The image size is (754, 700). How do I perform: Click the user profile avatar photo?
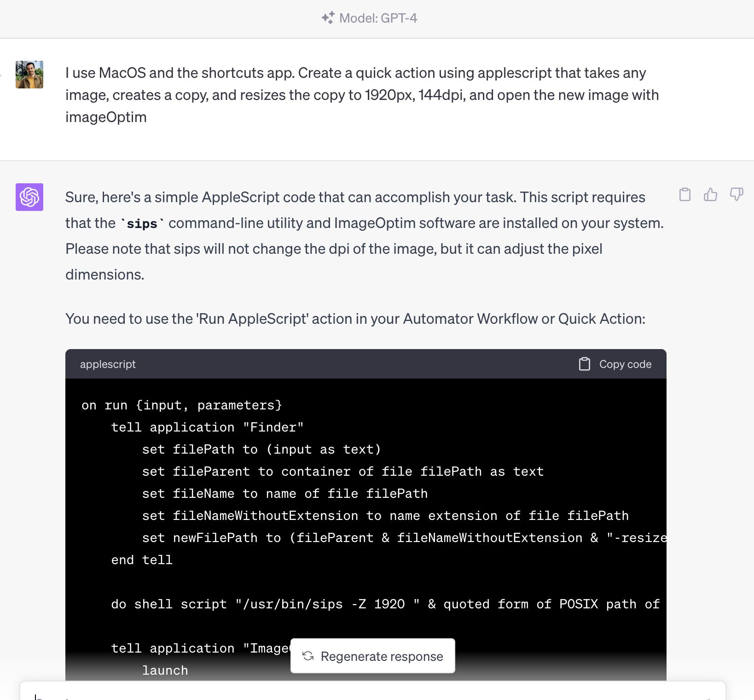pos(29,75)
